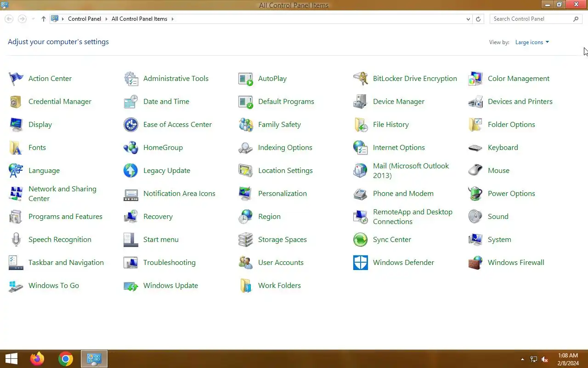Open RemoteApp and Desktop Connections link
This screenshot has height=368, width=588.
pos(413,217)
